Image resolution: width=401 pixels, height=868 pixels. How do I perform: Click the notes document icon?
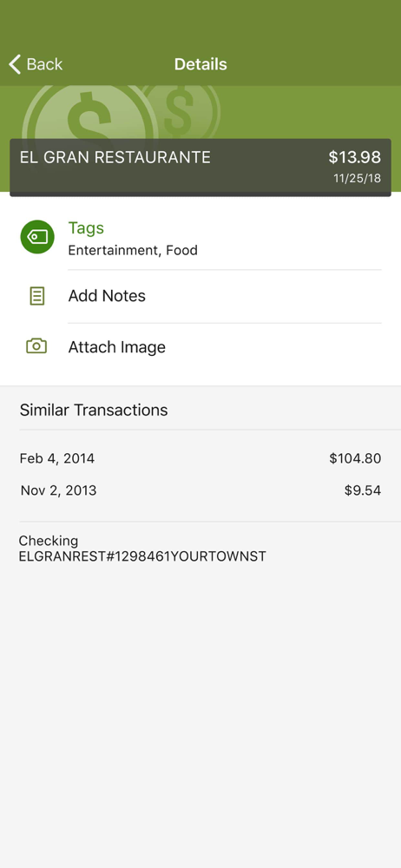(36, 296)
